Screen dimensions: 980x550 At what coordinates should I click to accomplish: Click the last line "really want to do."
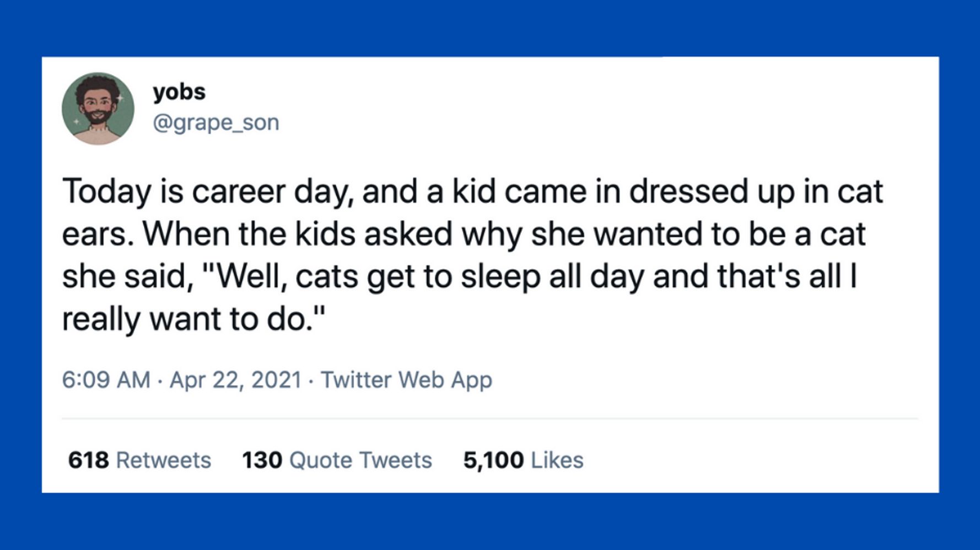pyautogui.click(x=193, y=319)
